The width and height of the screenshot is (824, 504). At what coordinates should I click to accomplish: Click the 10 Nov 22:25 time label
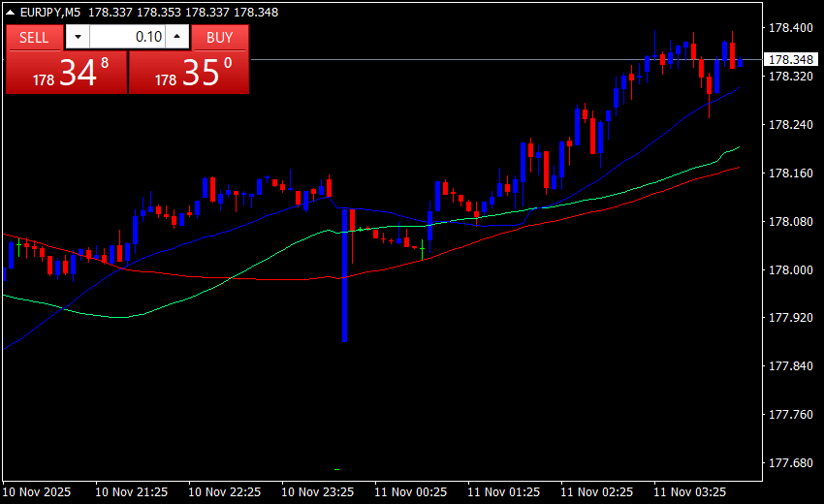click(x=225, y=491)
